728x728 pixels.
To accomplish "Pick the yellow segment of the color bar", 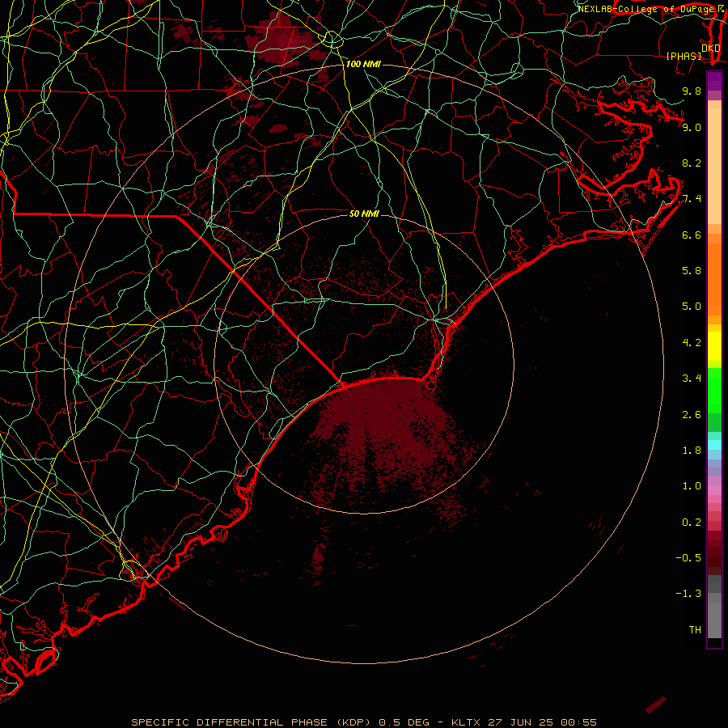I will pos(714,346).
